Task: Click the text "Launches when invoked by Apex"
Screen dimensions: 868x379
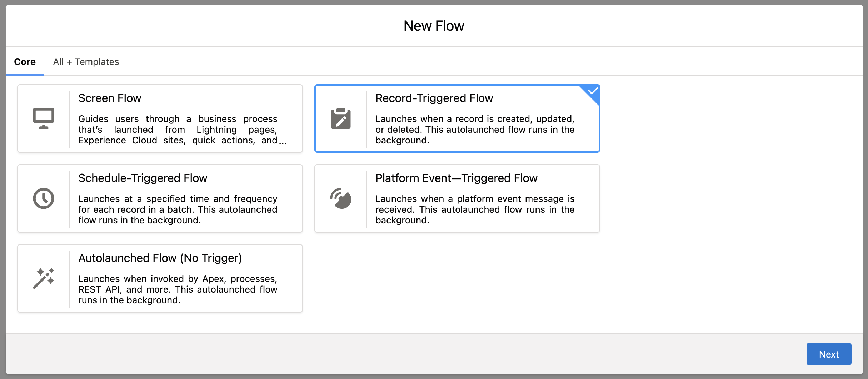Action: [178, 289]
